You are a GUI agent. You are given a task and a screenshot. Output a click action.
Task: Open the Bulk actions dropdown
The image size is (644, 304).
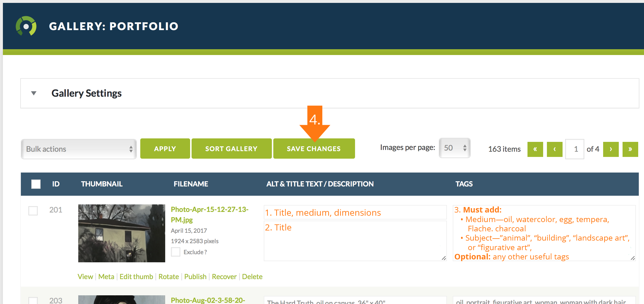pos(79,149)
